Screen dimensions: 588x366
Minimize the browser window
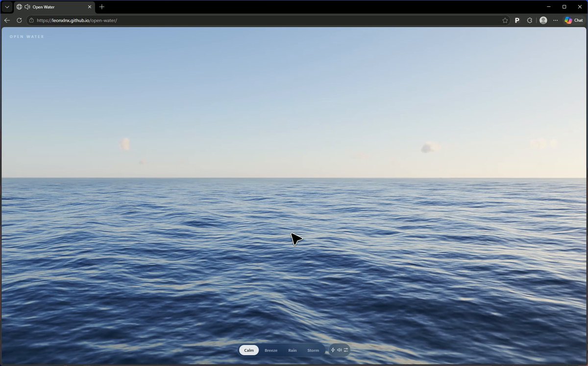(549, 7)
